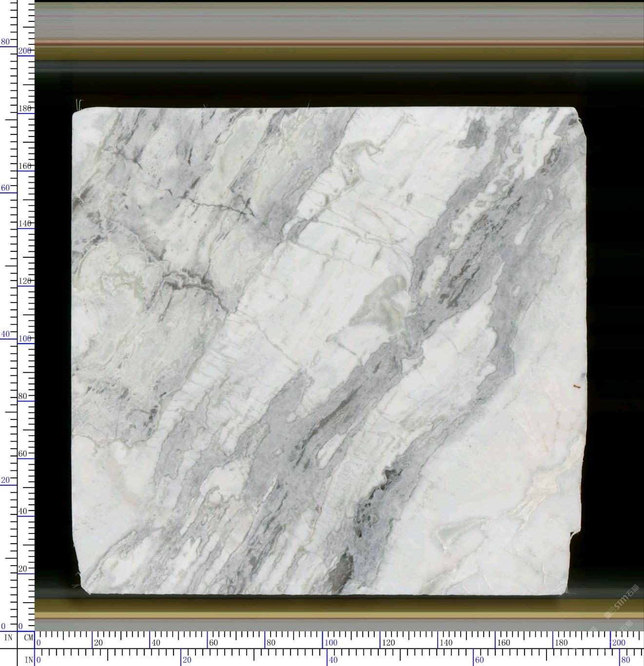Click the CM unit label in ruler corner
Image resolution: width=644 pixels, height=666 pixels.
[28, 637]
